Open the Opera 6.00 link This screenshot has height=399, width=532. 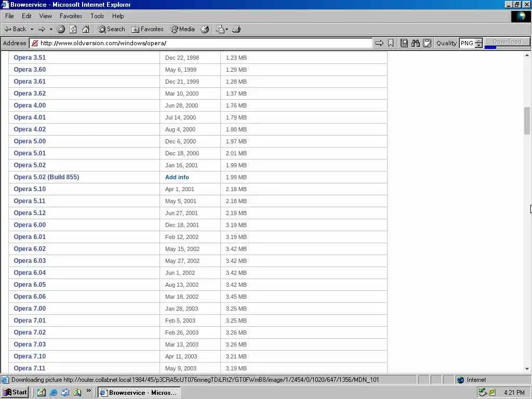coord(30,224)
